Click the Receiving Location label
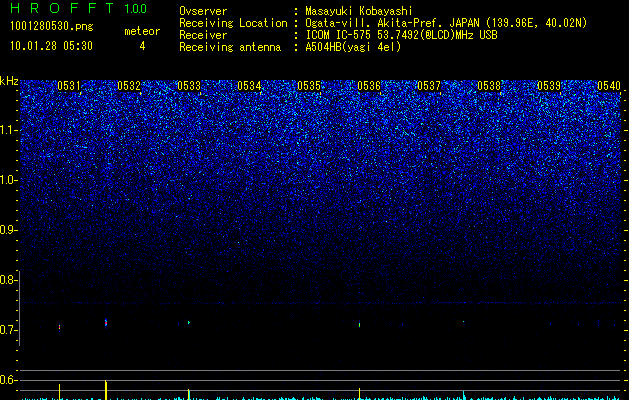629x400 pixels. point(233,23)
